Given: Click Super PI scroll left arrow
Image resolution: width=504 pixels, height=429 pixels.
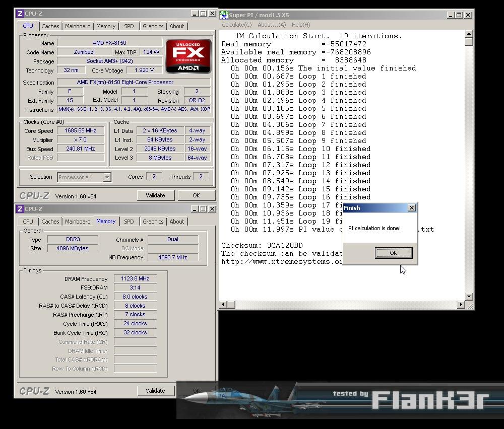Looking at the screenshot, I should point(224,304).
